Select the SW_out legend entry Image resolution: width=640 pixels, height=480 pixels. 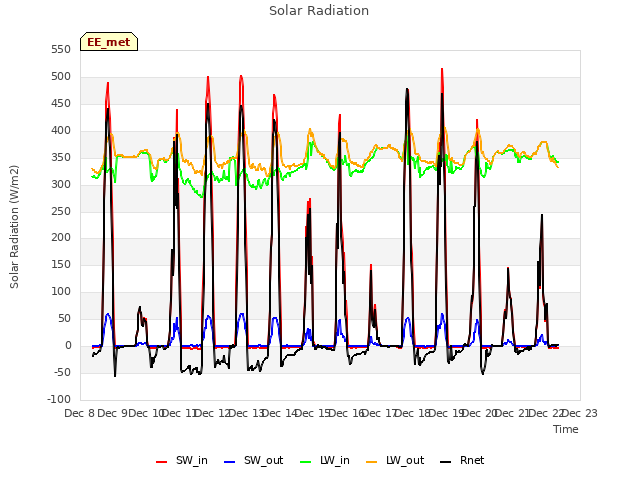click(x=253, y=460)
